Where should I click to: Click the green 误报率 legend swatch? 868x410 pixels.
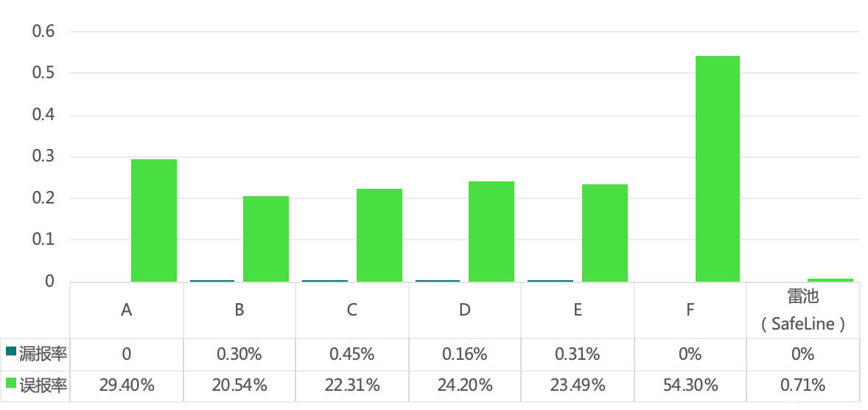tap(10, 383)
